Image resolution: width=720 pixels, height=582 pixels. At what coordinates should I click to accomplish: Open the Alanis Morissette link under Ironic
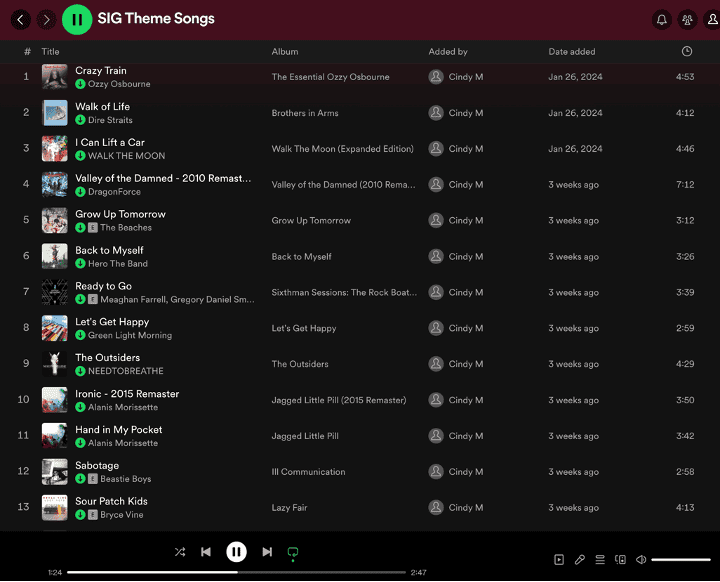tap(122, 407)
